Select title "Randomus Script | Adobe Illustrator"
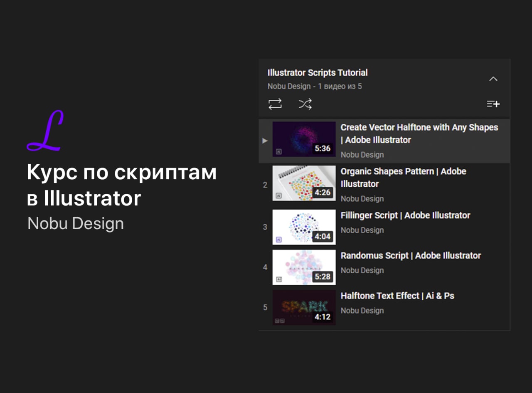 411,256
